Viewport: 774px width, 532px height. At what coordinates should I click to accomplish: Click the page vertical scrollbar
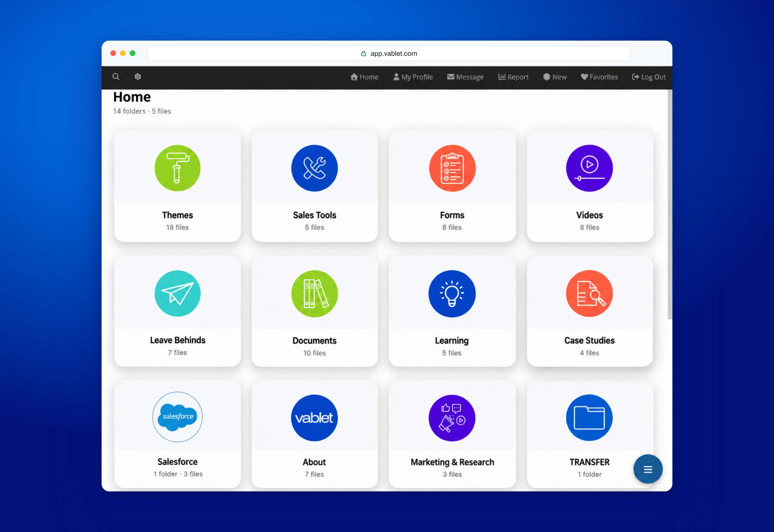coord(670,204)
